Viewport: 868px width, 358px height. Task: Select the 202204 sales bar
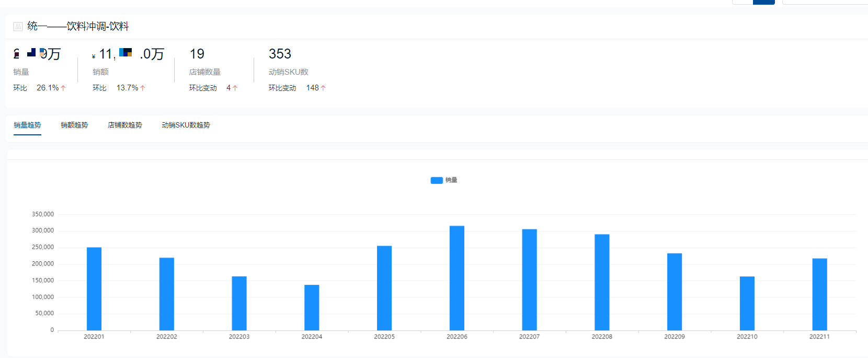pos(312,307)
